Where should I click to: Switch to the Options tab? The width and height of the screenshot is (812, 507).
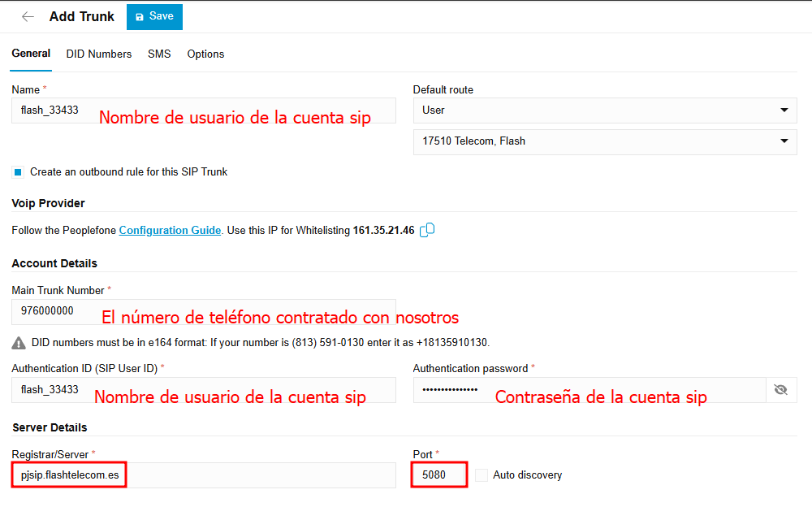pos(205,54)
